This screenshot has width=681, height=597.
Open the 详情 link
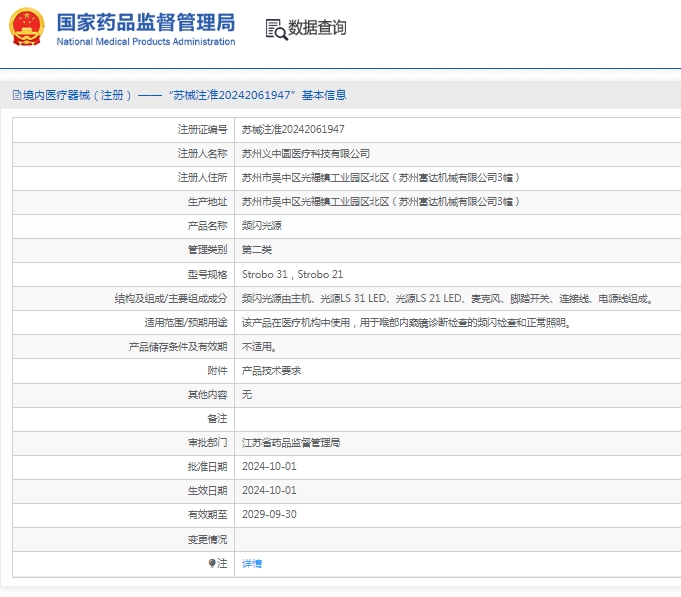(x=252, y=564)
